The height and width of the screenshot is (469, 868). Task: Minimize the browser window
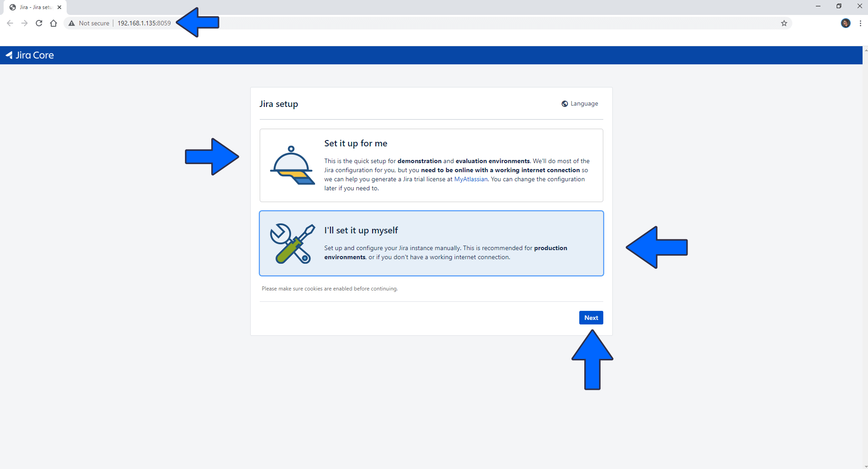click(818, 6)
